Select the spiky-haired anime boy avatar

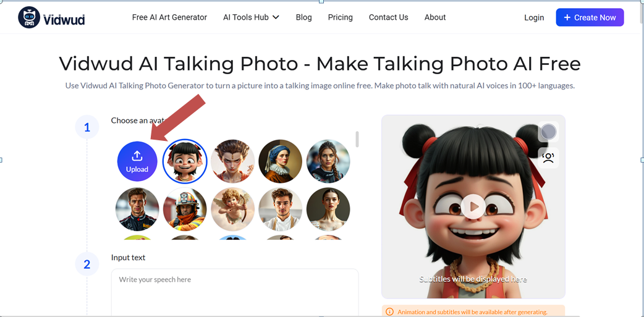pos(233,161)
